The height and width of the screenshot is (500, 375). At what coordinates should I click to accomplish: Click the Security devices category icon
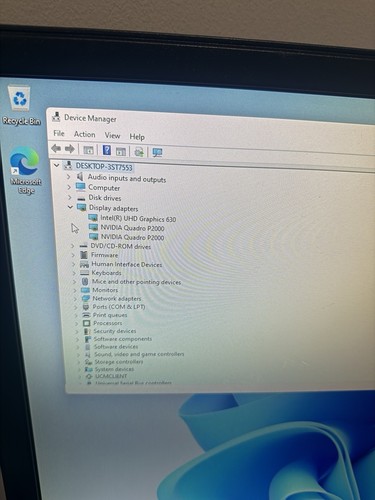pos(87,331)
